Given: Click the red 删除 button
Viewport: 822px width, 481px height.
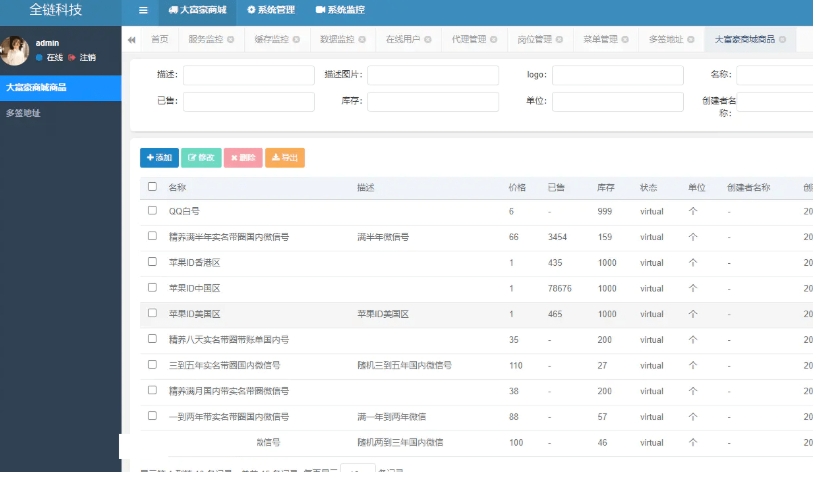Looking at the screenshot, I should 243,158.
